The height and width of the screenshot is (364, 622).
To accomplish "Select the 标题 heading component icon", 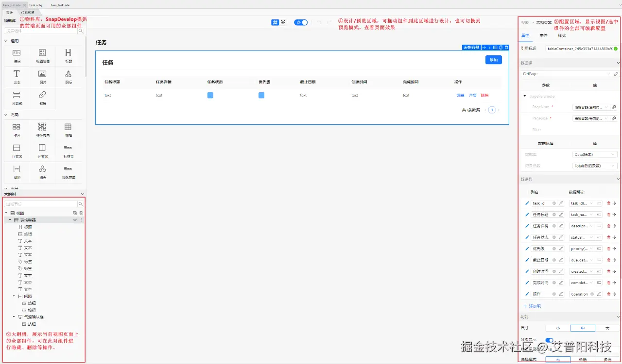I will click(x=68, y=53).
